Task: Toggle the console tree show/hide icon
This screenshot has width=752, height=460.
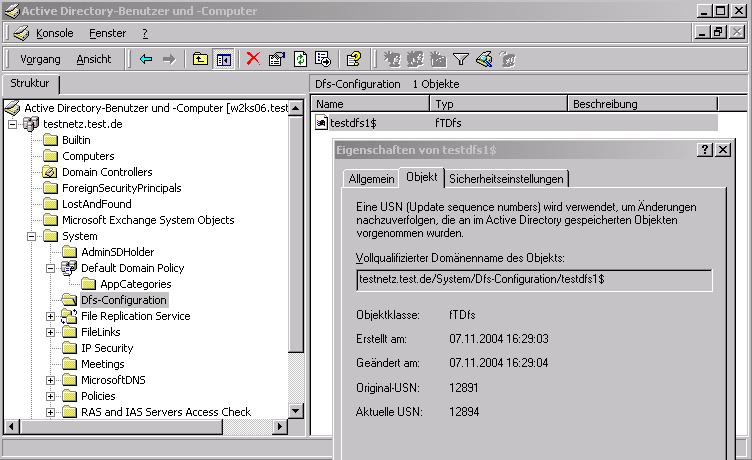Action: 223,59
